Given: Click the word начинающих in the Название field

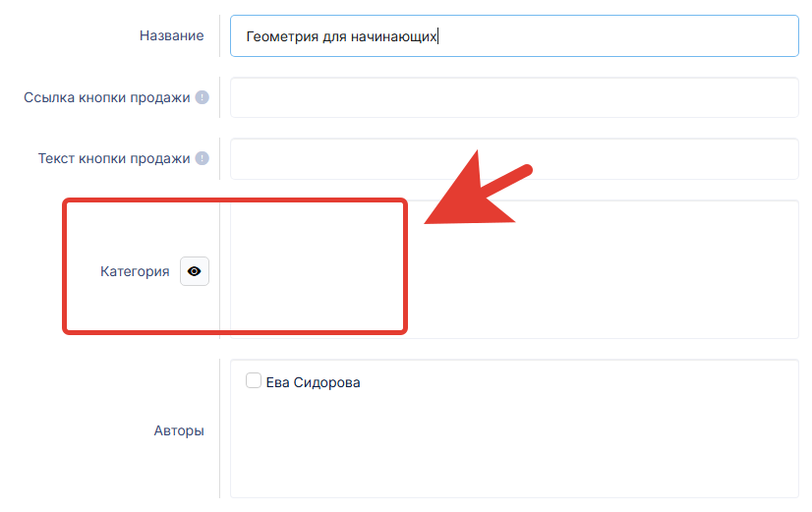Looking at the screenshot, I should [x=395, y=36].
